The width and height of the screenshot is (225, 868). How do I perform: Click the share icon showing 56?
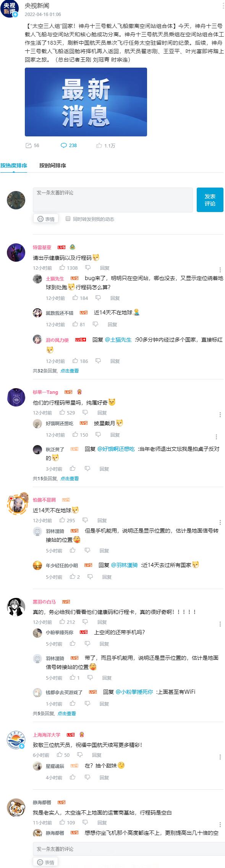pyautogui.click(x=28, y=146)
